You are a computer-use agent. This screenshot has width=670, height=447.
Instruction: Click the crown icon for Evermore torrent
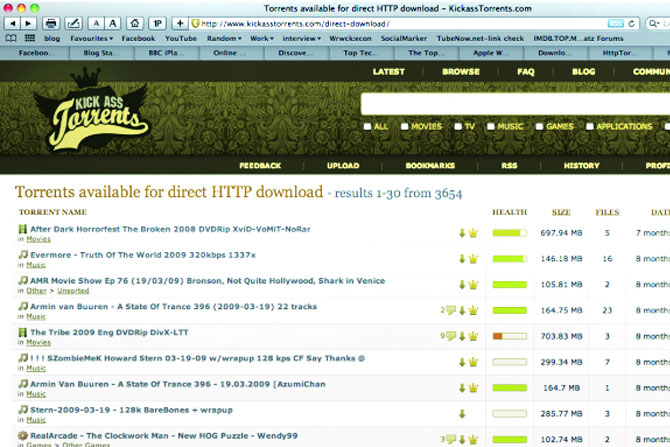pyautogui.click(x=473, y=259)
